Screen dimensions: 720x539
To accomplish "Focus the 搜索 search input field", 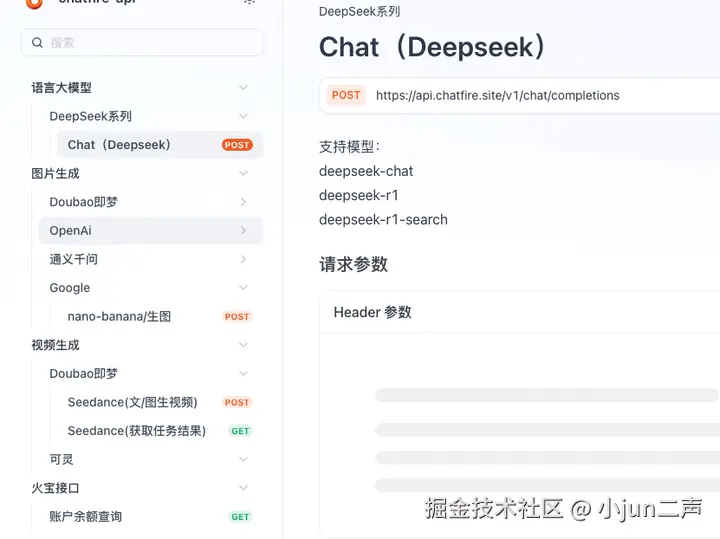I will pyautogui.click(x=142, y=43).
